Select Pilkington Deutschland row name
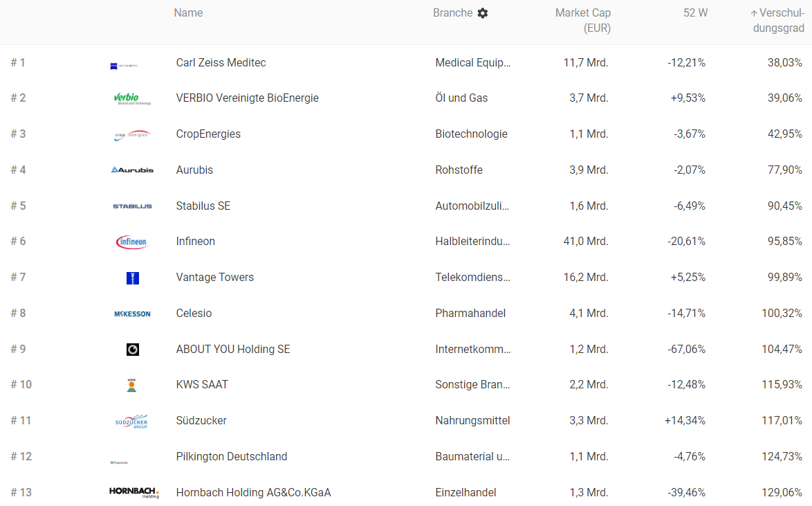 click(232, 457)
